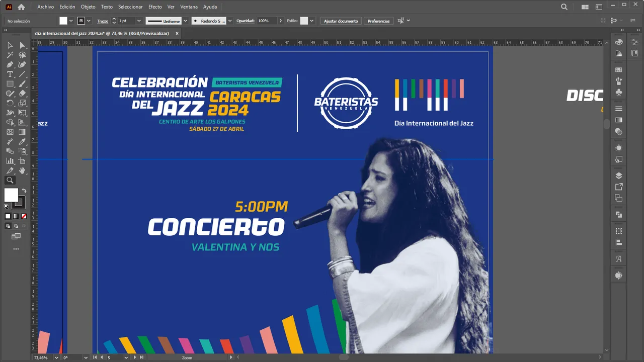644x362 pixels.
Task: Select the Artboard tool
Action: pos(22,161)
